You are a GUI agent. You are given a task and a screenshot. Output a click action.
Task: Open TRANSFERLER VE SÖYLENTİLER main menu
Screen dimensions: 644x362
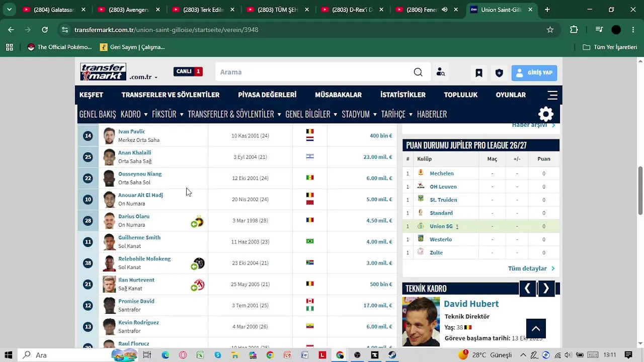coord(171,95)
